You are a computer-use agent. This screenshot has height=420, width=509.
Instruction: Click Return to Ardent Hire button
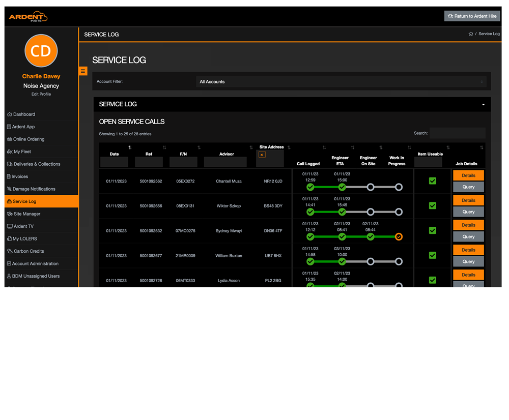pos(472,16)
